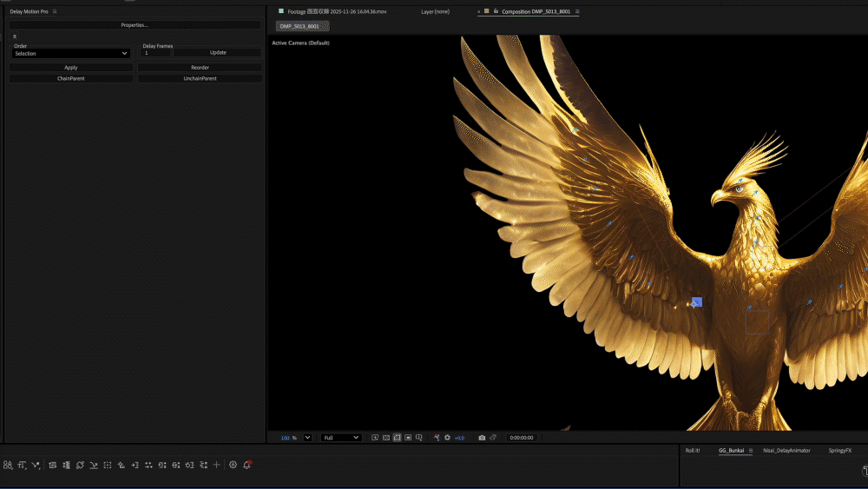Switch to the Footage .mov tab
Viewport: 868px width, 489px height.
coord(337,11)
